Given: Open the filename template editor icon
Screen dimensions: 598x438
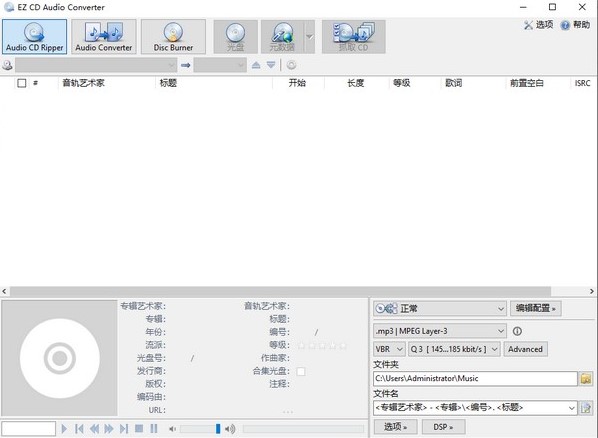Looking at the screenshot, I should click(x=586, y=407).
